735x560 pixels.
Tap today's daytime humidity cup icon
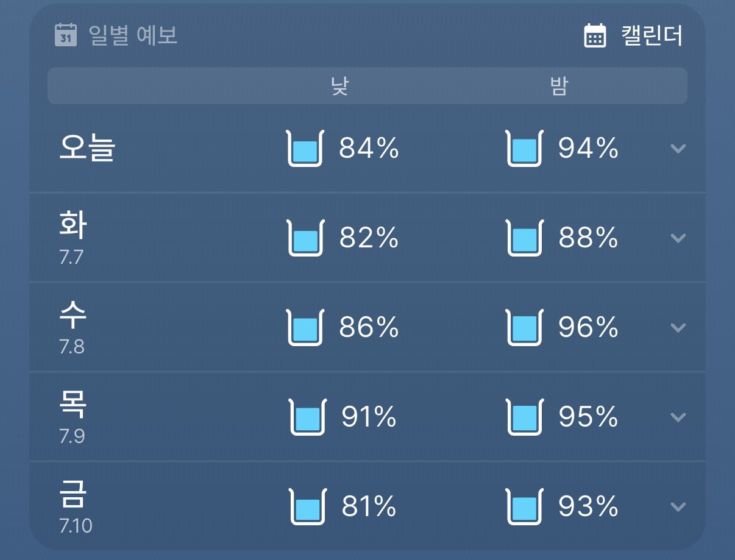tap(305, 149)
